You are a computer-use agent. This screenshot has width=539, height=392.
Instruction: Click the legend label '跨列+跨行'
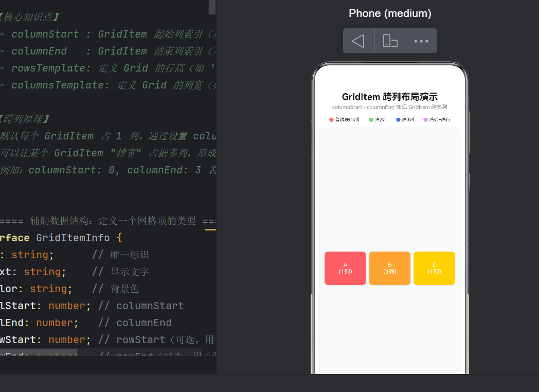440,120
